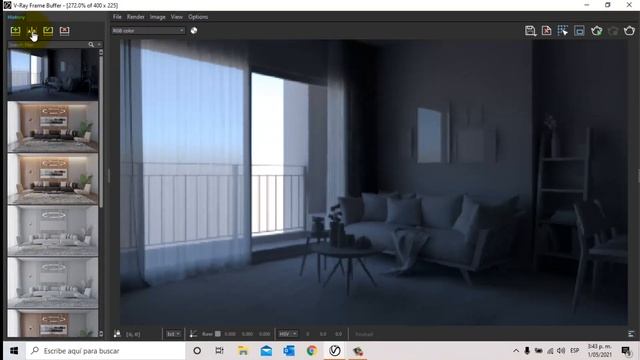Viewport: 640px width, 360px height.
Task: Click the axis icon beside Raw
Action: [x=193, y=334]
